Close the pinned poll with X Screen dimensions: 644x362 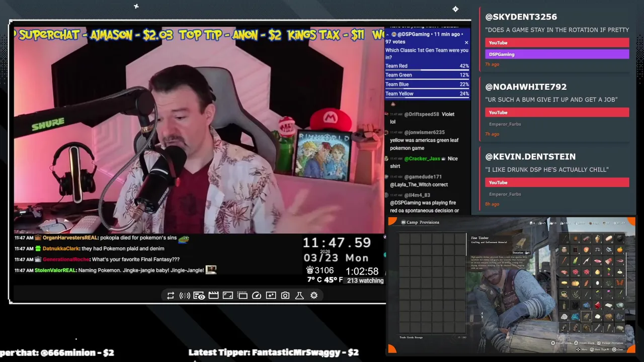point(466,43)
